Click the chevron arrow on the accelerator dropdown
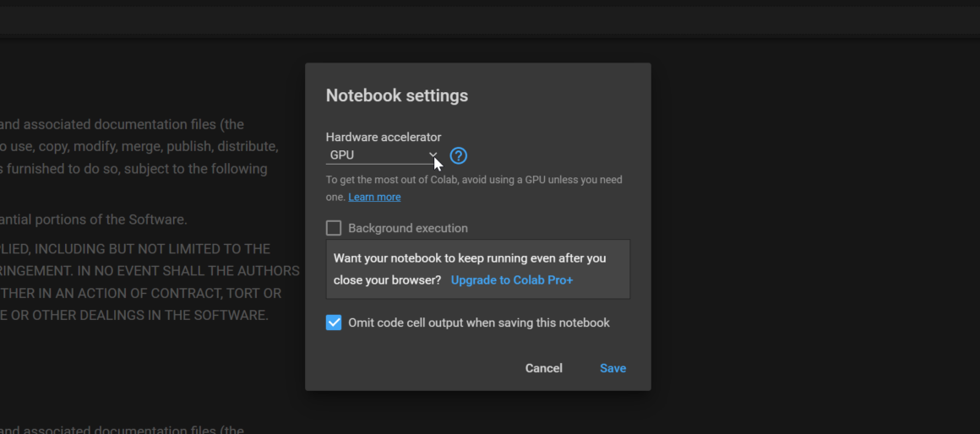This screenshot has width=980, height=434. click(x=433, y=155)
